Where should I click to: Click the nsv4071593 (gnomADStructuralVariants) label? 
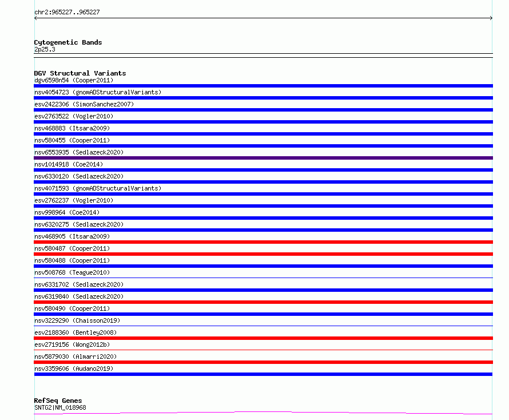(x=98, y=188)
